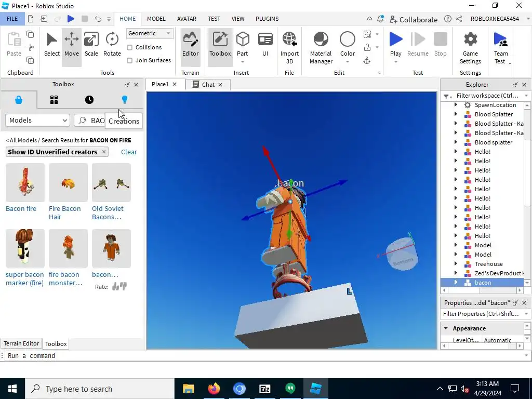532x399 pixels.
Task: Open Game Settings
Action: tap(470, 47)
